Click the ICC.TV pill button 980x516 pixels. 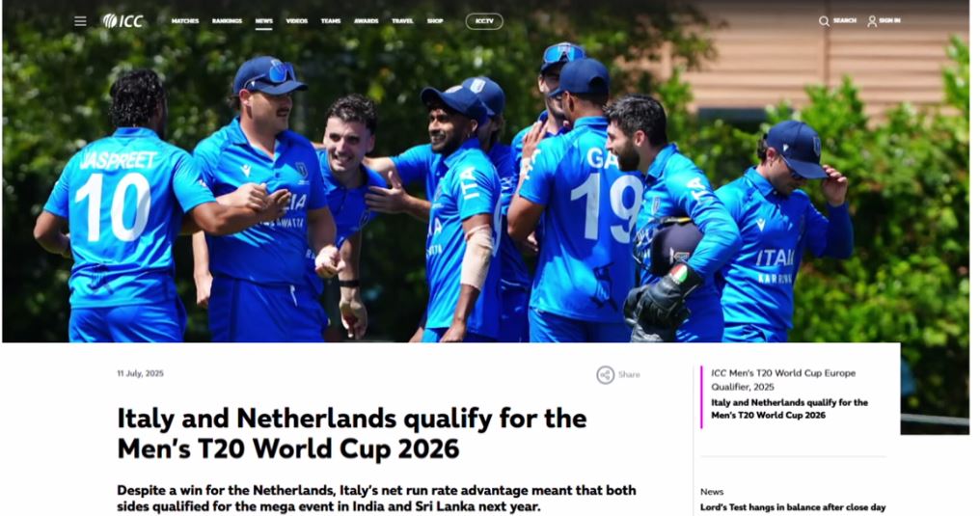[x=484, y=21]
